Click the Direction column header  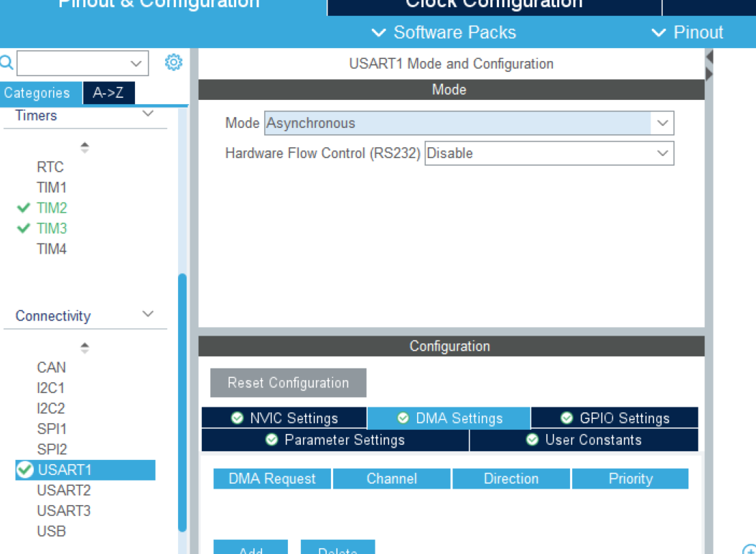511,479
